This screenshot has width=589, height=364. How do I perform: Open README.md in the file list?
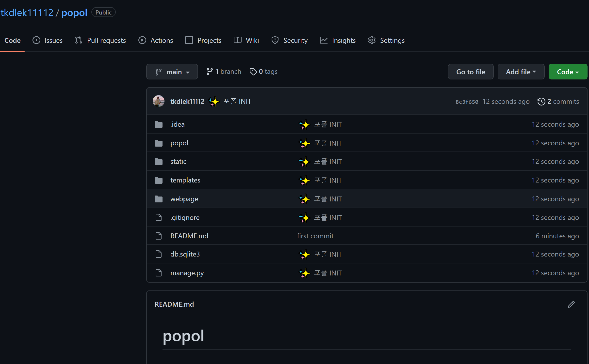[x=189, y=236]
